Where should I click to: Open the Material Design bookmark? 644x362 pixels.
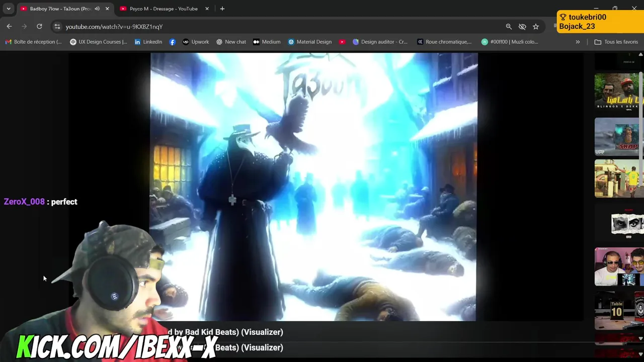(x=309, y=42)
